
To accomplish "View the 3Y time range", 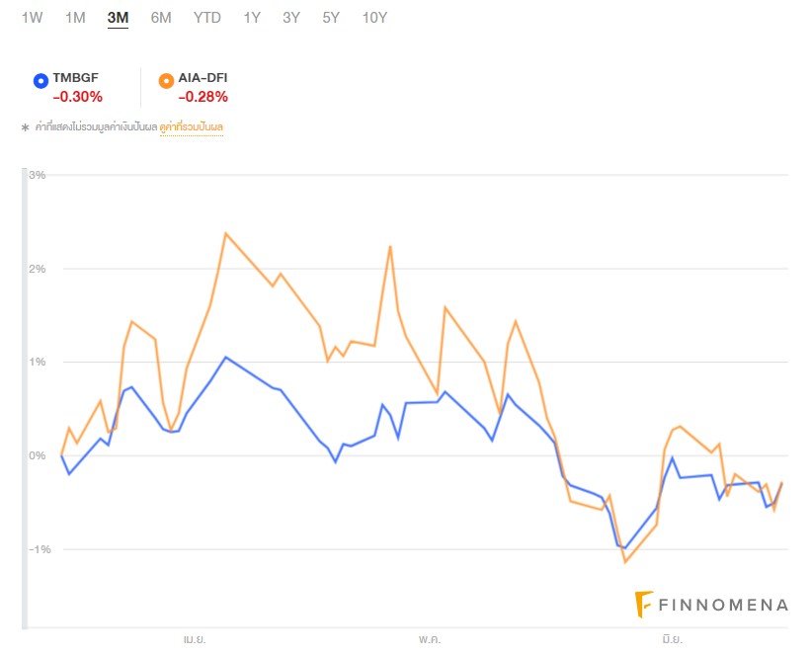I will coord(291,18).
